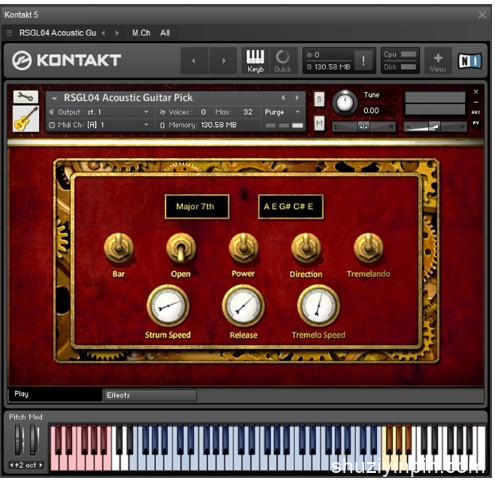Load previous instrument from instrument header

click(283, 97)
